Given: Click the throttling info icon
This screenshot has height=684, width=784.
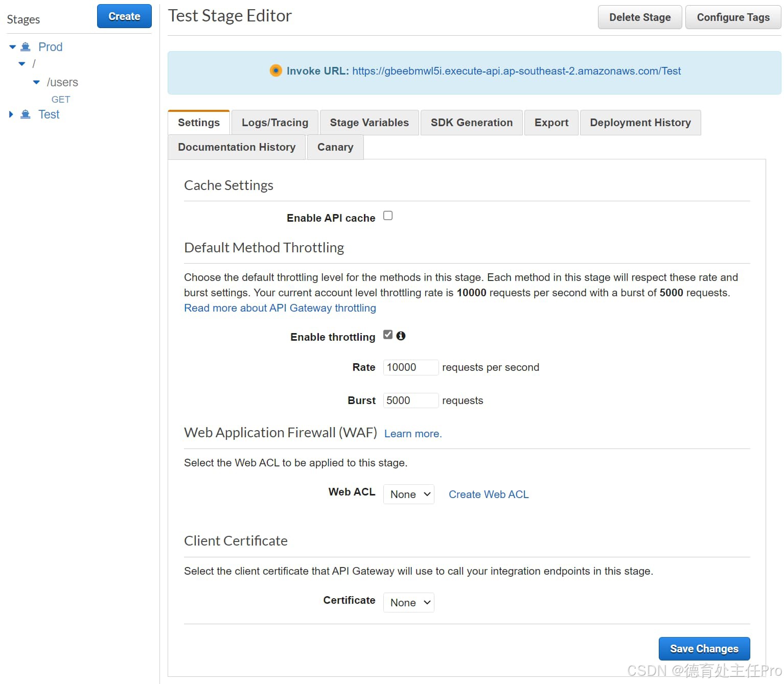Looking at the screenshot, I should point(401,336).
